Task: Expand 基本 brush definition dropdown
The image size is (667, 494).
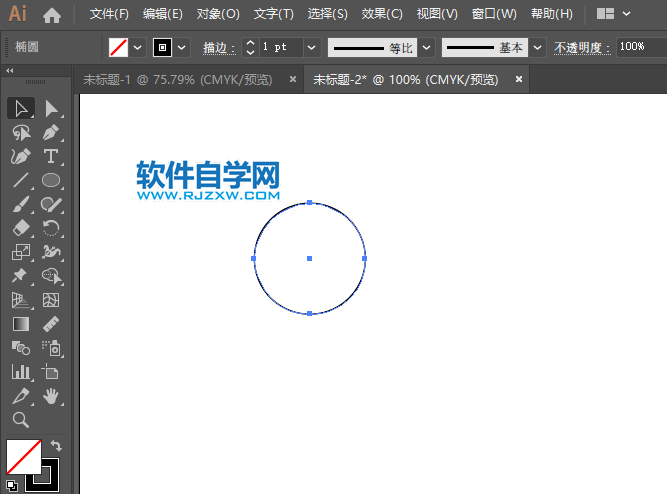Action: 537,47
